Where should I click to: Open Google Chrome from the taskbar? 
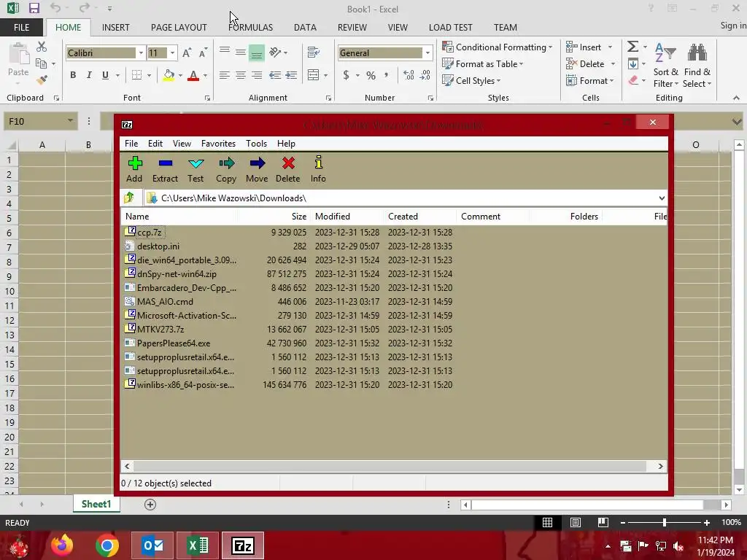click(107, 545)
